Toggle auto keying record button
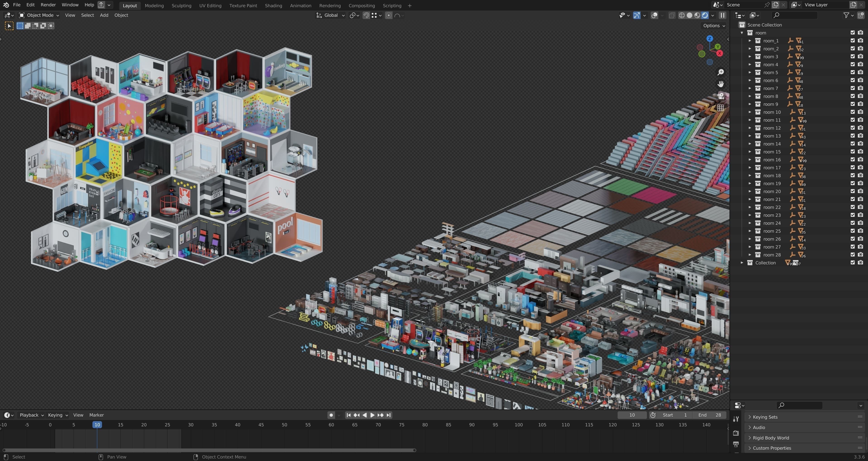The width and height of the screenshot is (868, 461). 331,415
